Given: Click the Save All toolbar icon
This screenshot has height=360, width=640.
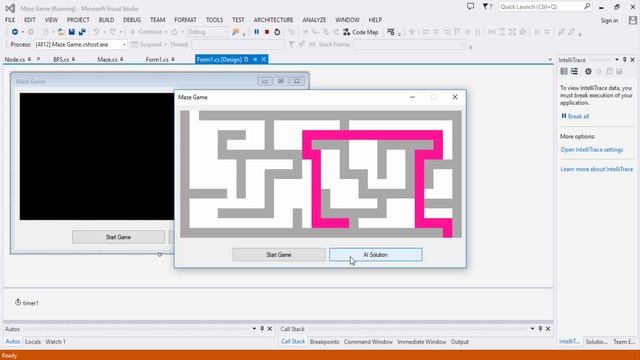Looking at the screenshot, I should (x=82, y=32).
